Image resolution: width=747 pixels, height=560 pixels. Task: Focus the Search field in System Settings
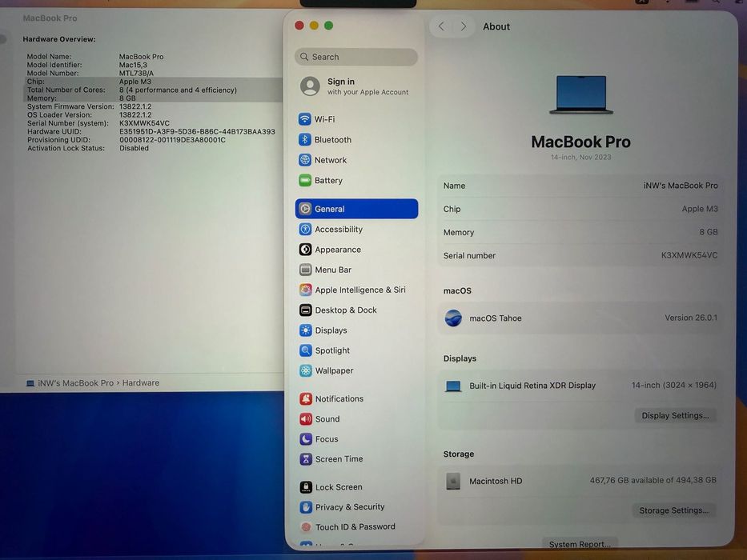coord(355,57)
